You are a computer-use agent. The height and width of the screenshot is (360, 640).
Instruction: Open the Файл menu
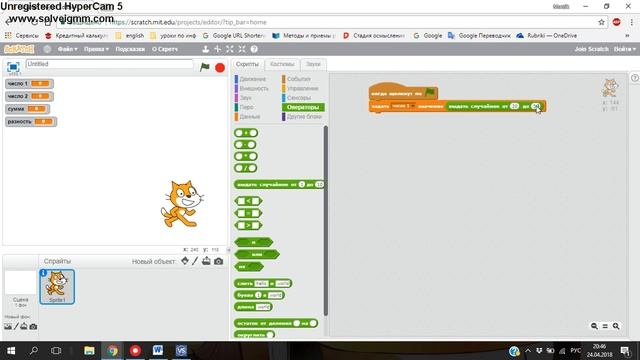pyautogui.click(x=67, y=49)
